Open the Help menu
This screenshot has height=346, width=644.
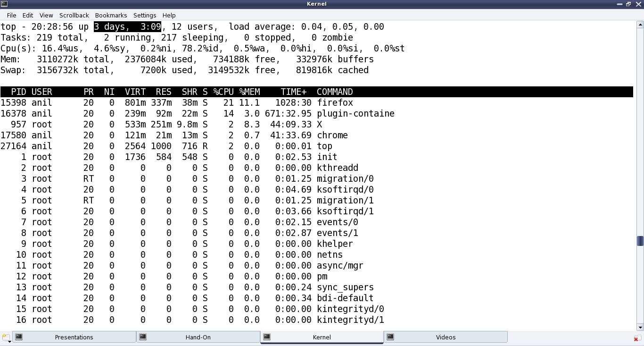(x=169, y=15)
